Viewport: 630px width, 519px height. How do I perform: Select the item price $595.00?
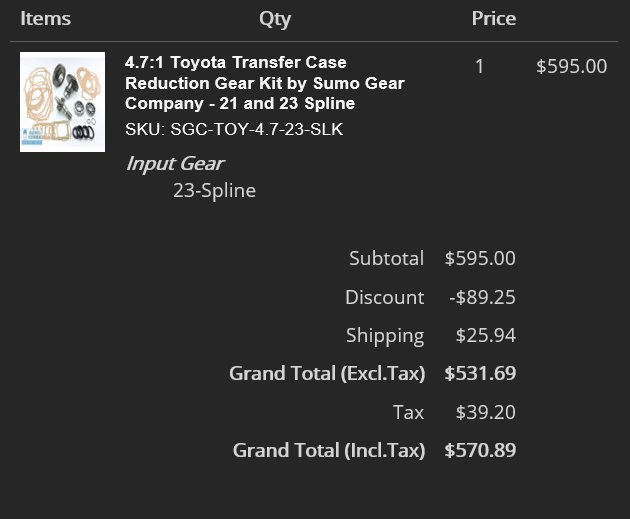tap(571, 66)
